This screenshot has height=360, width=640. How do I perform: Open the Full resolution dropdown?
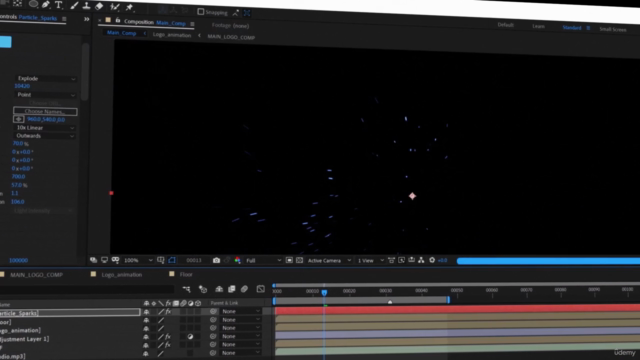tap(264, 260)
